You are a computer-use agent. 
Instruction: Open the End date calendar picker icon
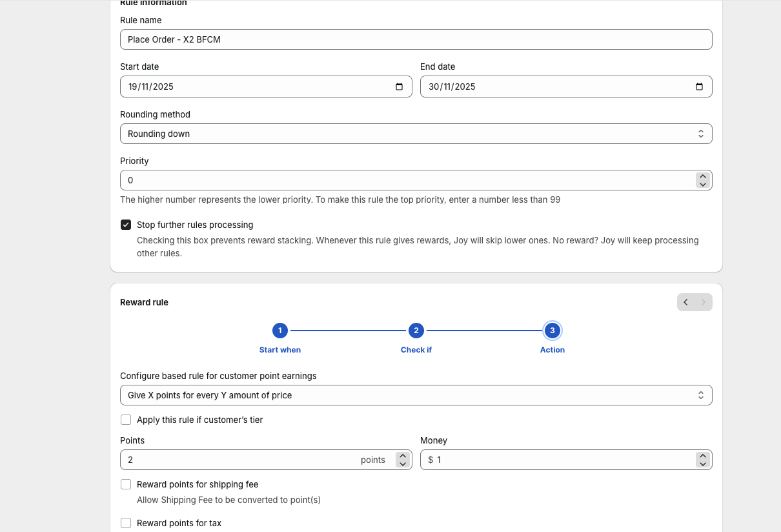[x=699, y=87]
